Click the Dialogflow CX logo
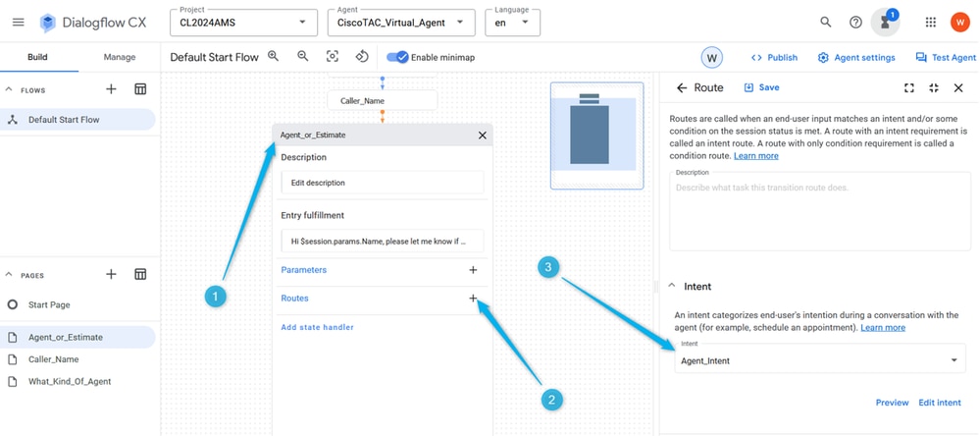980x436 pixels. (x=92, y=24)
